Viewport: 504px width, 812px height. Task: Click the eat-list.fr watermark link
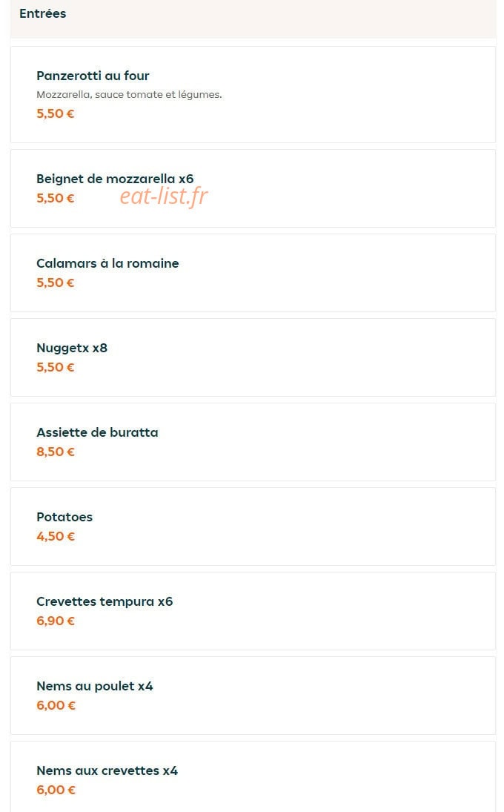pyautogui.click(x=164, y=196)
